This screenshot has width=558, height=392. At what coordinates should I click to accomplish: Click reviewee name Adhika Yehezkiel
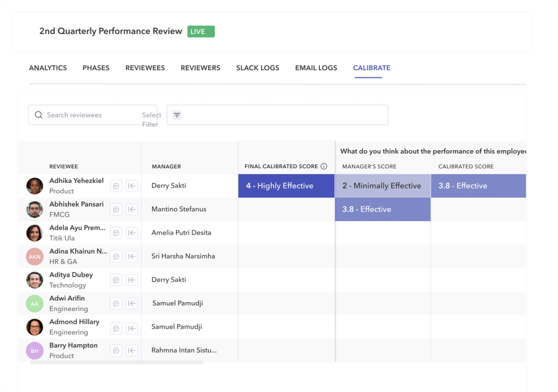[x=76, y=181]
